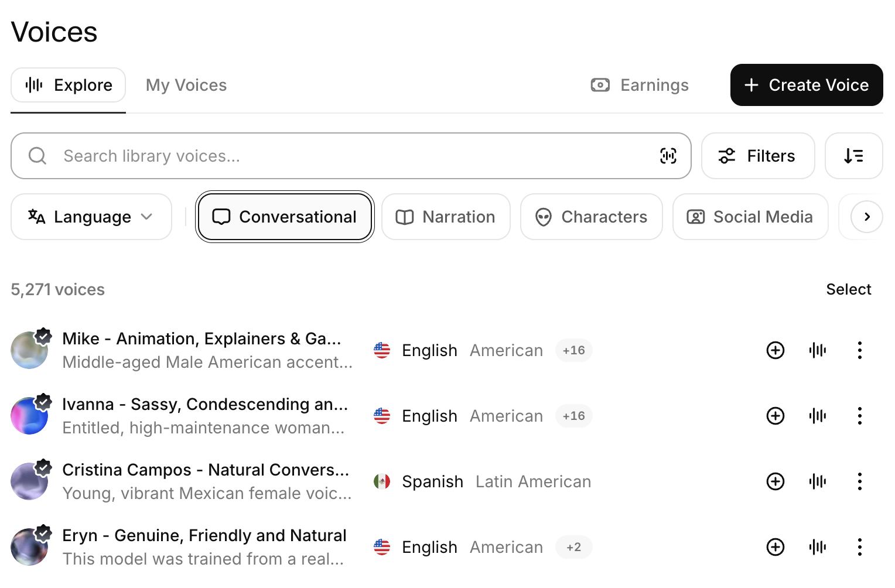The height and width of the screenshot is (588, 895).
Task: Show more categories with right chevron
Action: [x=867, y=217]
